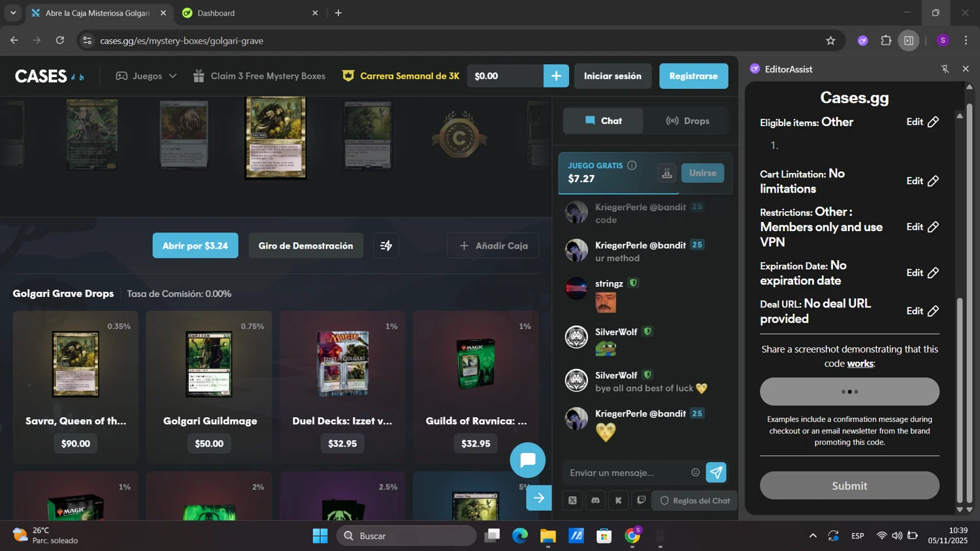Show hidden system tray icons

pyautogui.click(x=813, y=536)
